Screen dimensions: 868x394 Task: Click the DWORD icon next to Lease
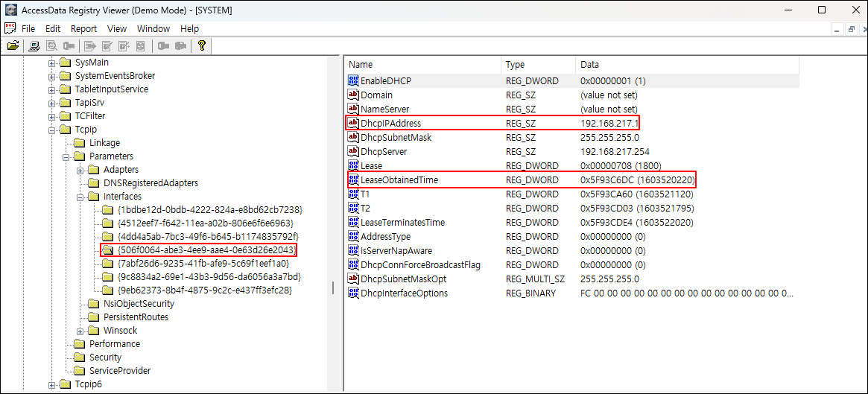point(353,165)
